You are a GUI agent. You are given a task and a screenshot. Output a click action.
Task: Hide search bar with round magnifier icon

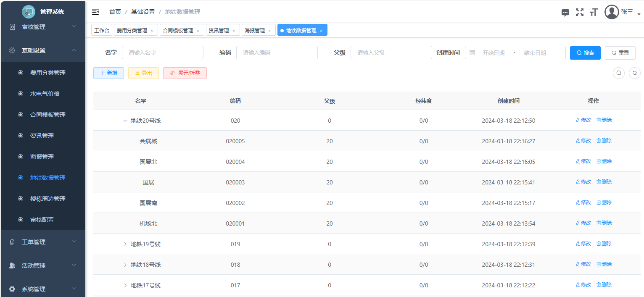click(619, 73)
